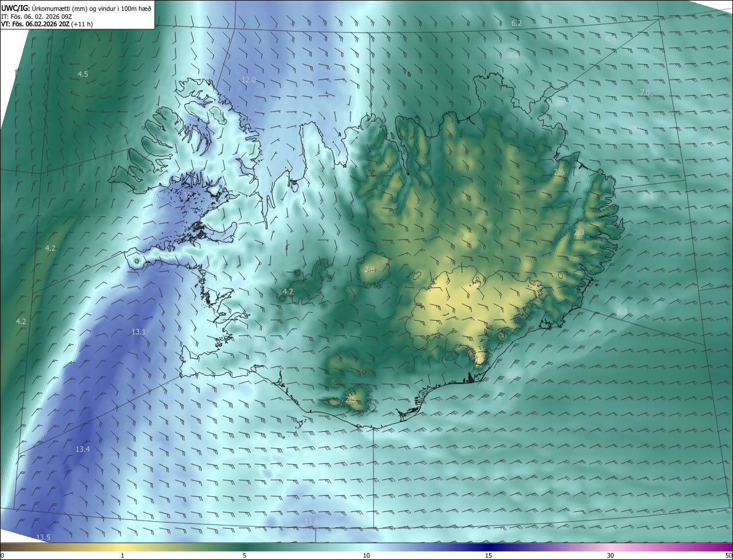Click the 8.3 value label on the map
This screenshot has width=733, height=560.
(622, 311)
